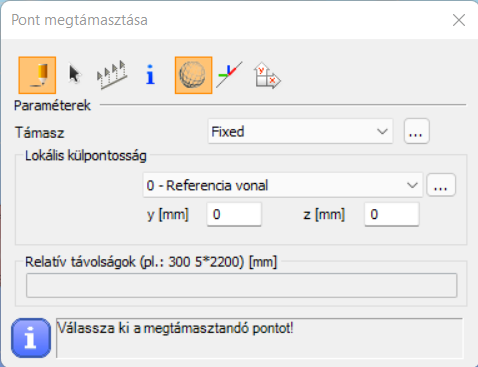Click into the Relatív távolságok input box
The image size is (478, 367).
[x=241, y=285]
